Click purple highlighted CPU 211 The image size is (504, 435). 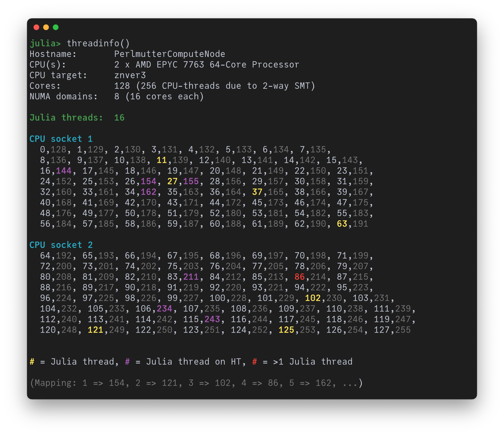191,277
